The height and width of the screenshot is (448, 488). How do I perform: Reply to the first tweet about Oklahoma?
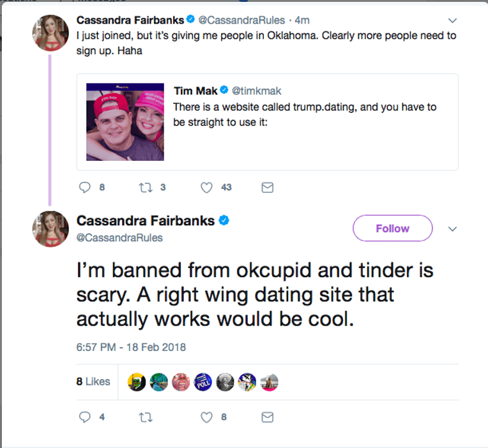coord(85,188)
